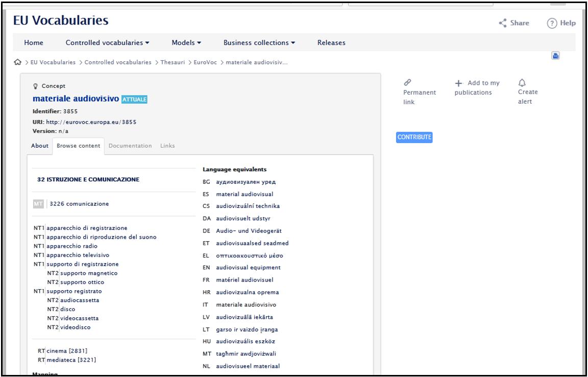Click Add to my publications plus icon
588x377 pixels.
(458, 83)
